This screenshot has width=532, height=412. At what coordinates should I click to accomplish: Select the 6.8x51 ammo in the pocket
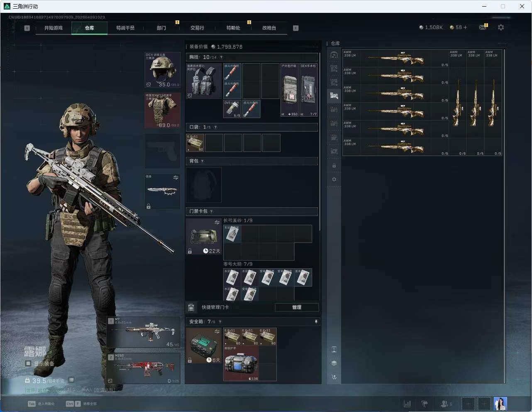[x=195, y=143]
